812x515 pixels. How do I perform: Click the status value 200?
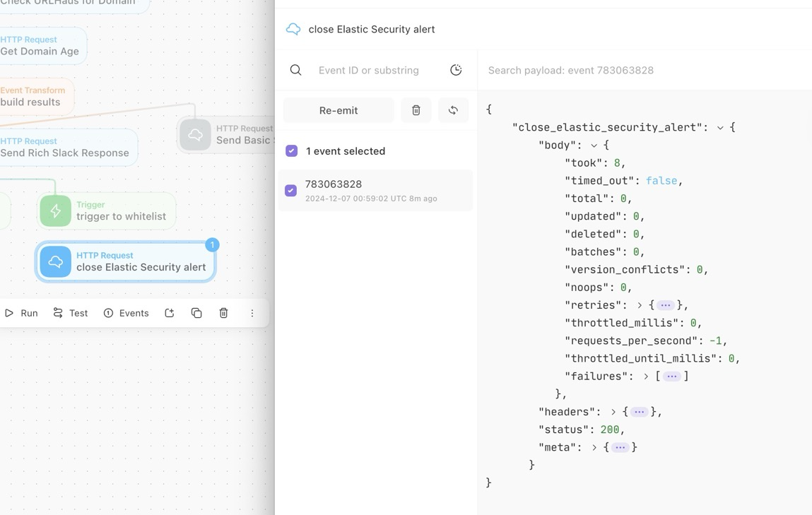pyautogui.click(x=609, y=430)
